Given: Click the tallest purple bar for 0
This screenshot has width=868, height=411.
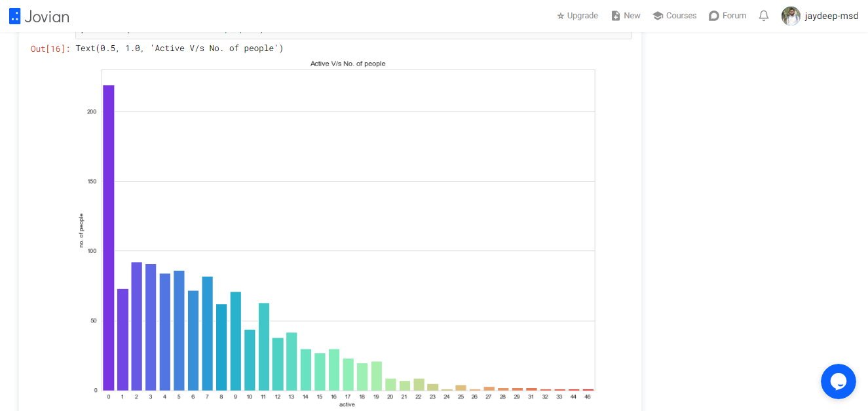Looking at the screenshot, I should coord(109,238).
